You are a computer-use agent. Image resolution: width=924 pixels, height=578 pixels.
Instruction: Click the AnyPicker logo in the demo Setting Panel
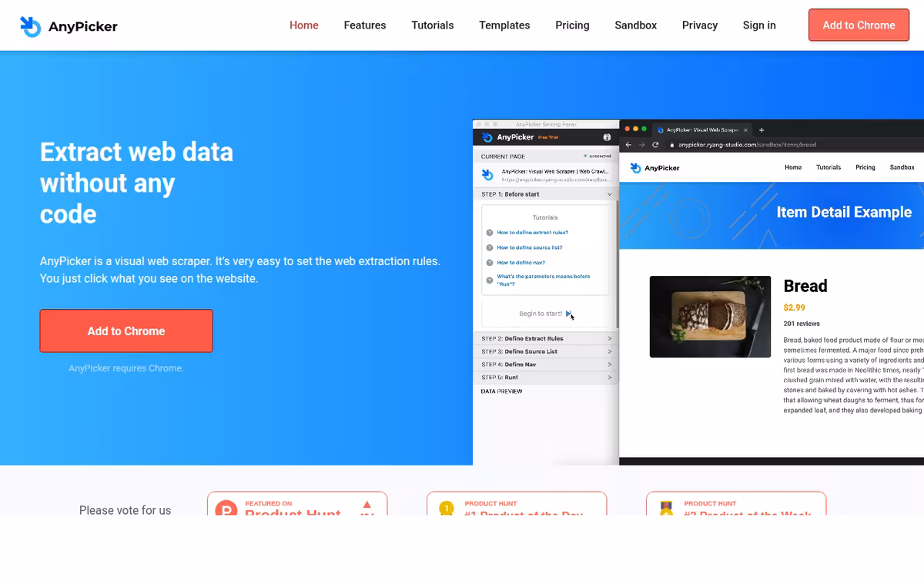click(x=507, y=137)
